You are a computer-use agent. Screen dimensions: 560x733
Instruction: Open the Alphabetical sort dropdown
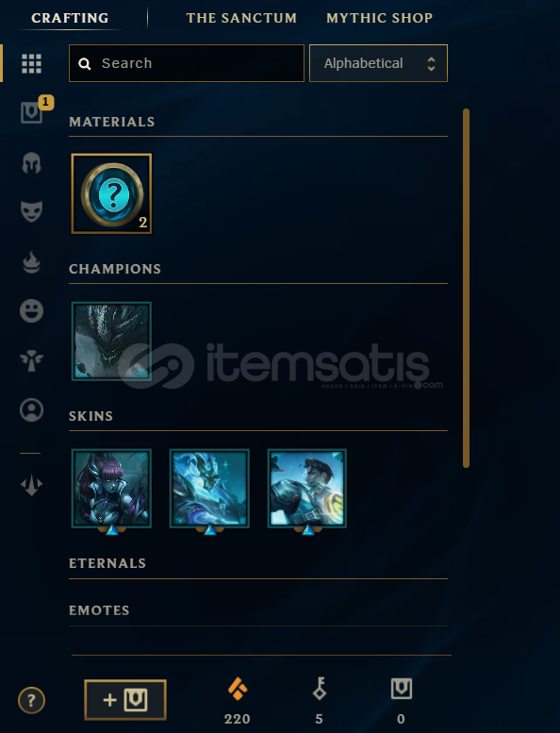coord(378,63)
